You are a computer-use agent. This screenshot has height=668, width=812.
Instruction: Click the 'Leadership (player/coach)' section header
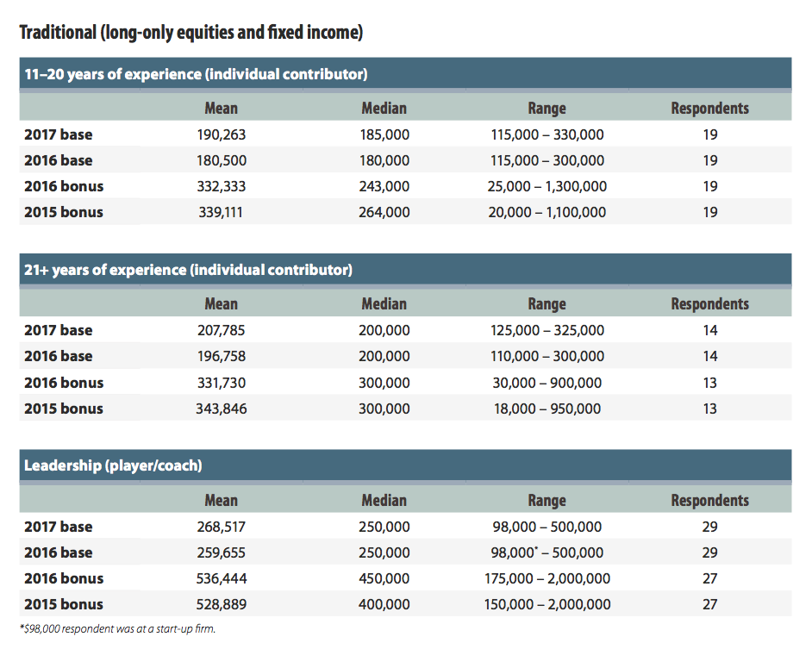(x=113, y=465)
